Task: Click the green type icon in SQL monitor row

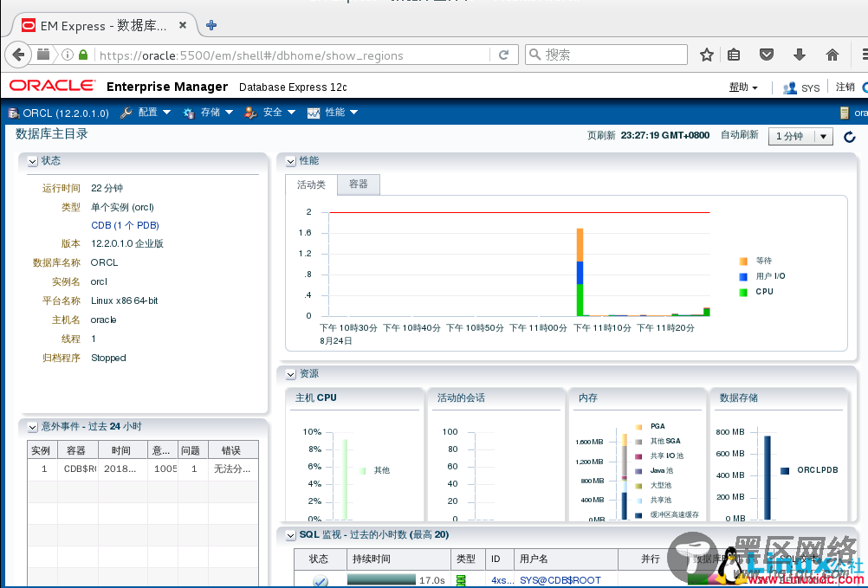Action: (461, 580)
